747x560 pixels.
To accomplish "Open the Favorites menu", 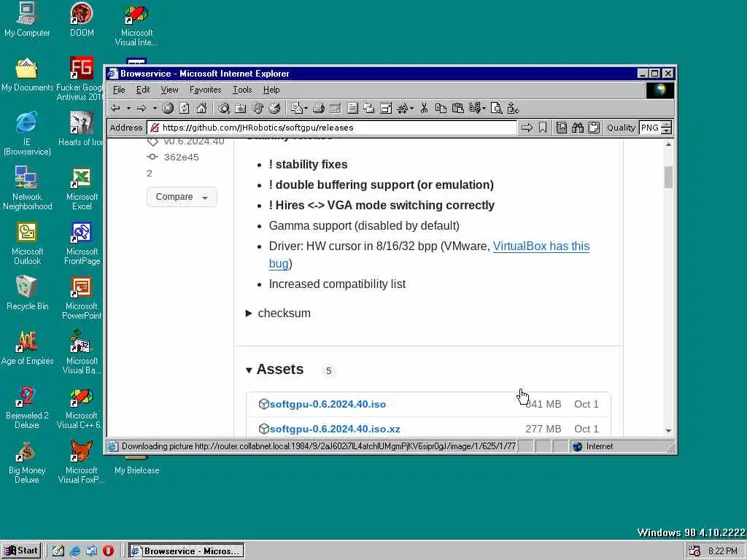I will pos(205,90).
